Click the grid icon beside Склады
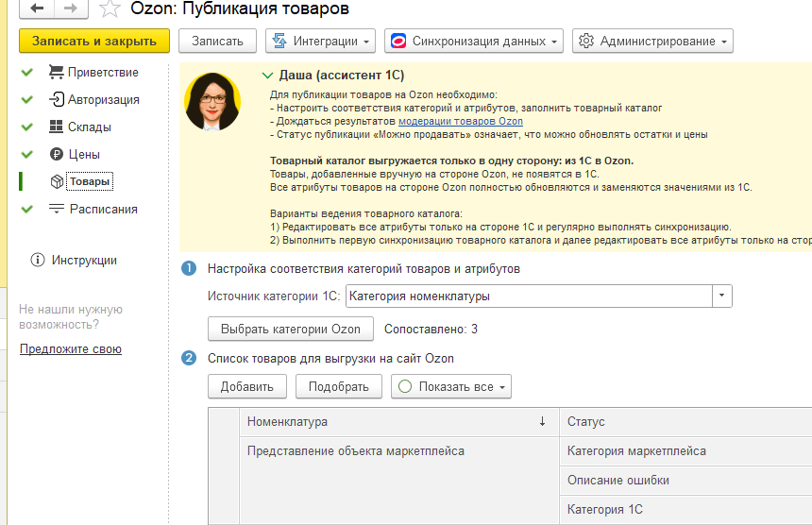 pos(56,127)
